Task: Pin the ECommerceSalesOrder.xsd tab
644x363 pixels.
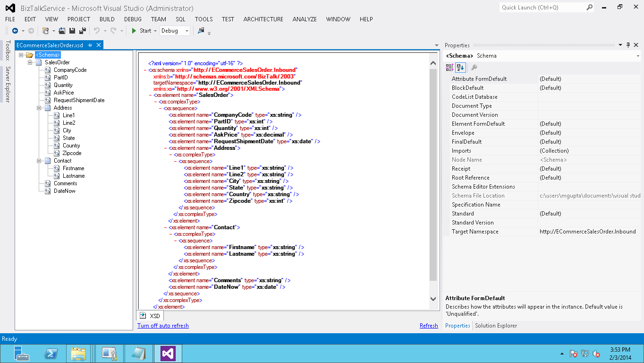Action: (x=90, y=45)
